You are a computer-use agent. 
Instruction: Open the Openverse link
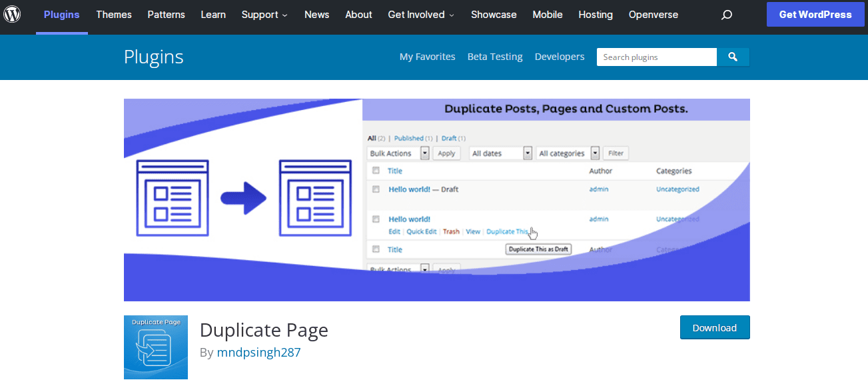(653, 15)
